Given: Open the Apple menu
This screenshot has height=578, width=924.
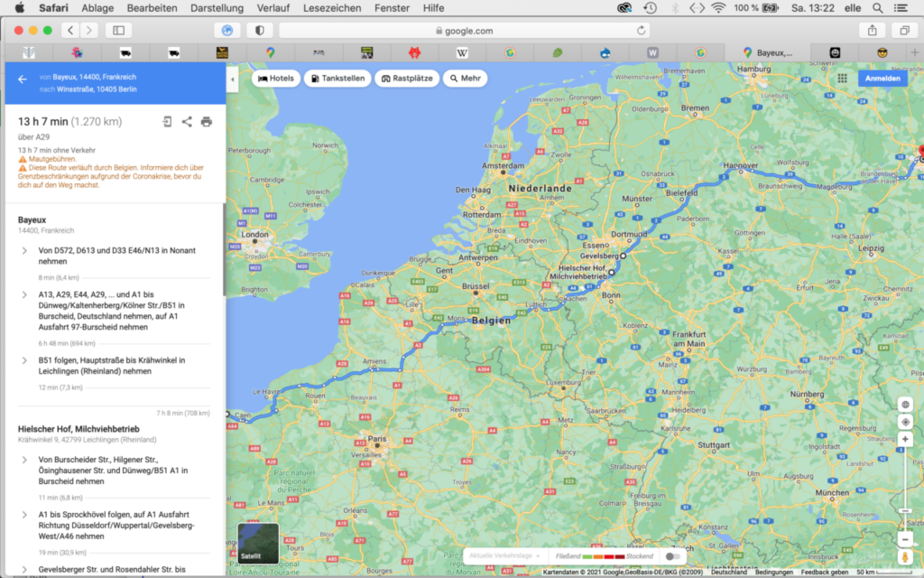Looking at the screenshot, I should [20, 7].
